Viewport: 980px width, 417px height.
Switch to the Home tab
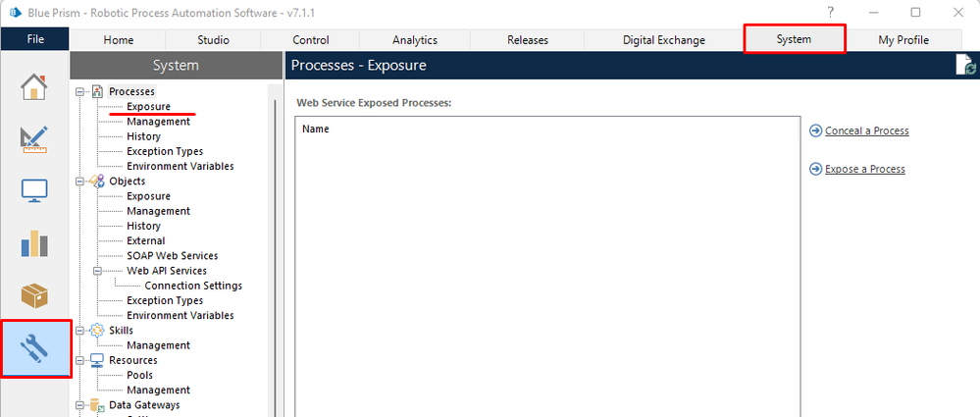coord(118,40)
